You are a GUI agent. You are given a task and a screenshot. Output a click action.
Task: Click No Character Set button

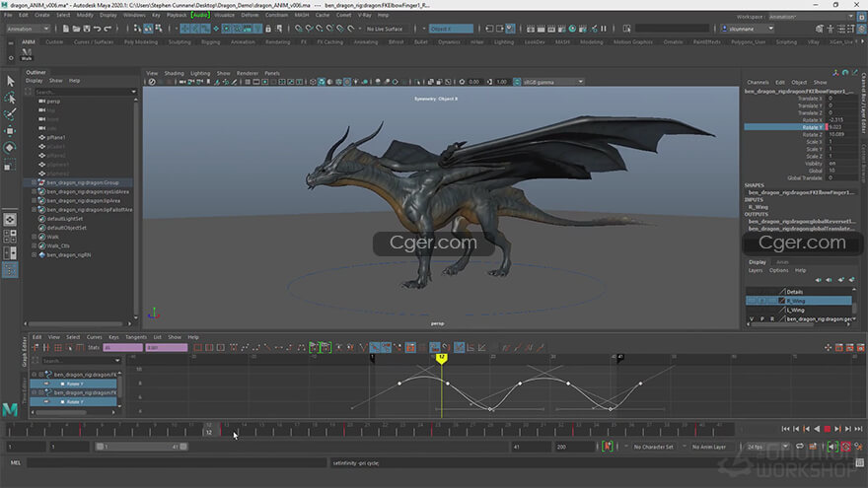pos(653,447)
